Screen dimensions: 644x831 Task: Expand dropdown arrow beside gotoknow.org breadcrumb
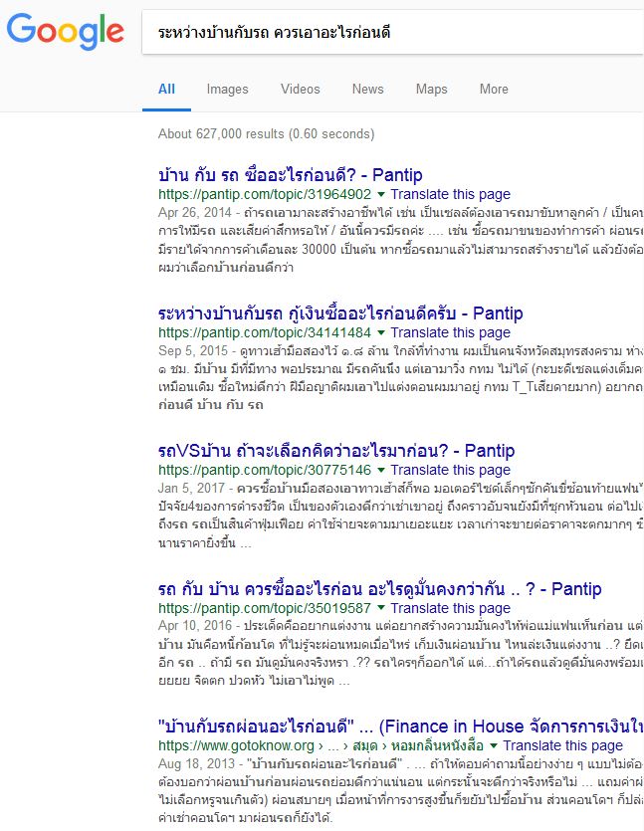point(494,745)
